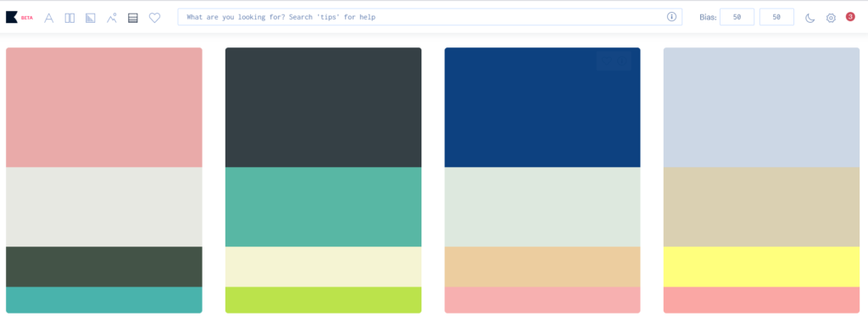This screenshot has height=322, width=868.
Task: Click the teal green stripe in second palette
Action: pyautogui.click(x=323, y=207)
